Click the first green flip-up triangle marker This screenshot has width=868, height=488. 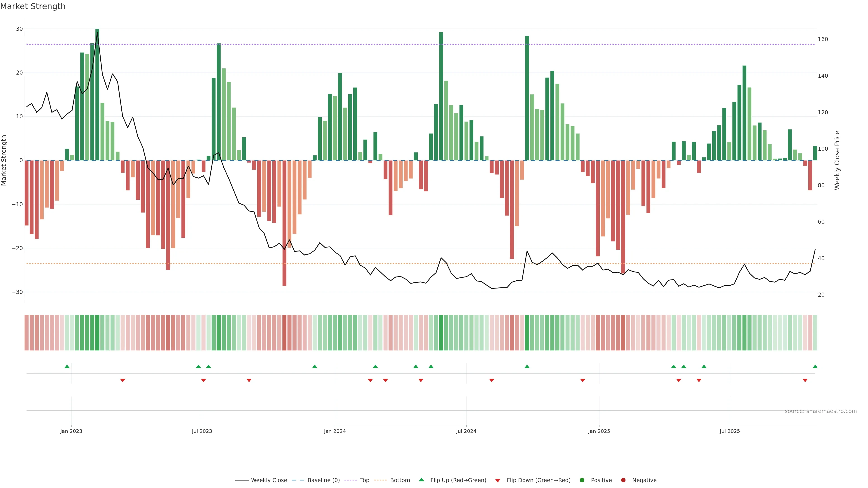pos(67,366)
